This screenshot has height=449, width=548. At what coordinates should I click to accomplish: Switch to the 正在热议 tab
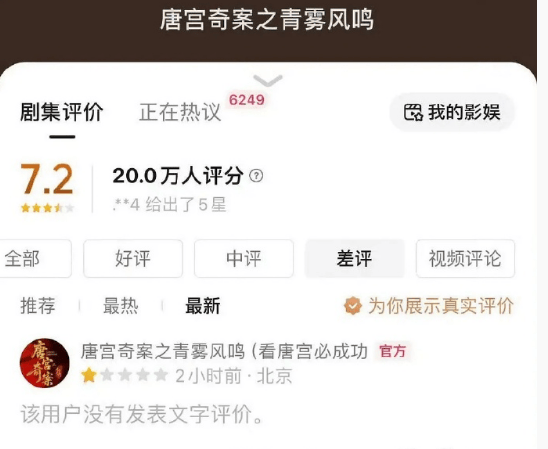pyautogui.click(x=180, y=112)
